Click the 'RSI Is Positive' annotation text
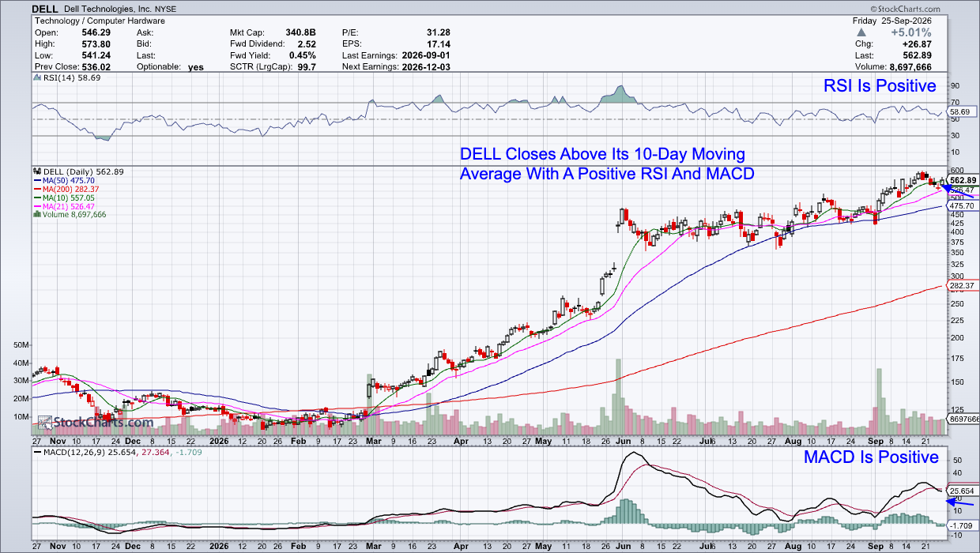The height and width of the screenshot is (553, 980). (x=880, y=86)
